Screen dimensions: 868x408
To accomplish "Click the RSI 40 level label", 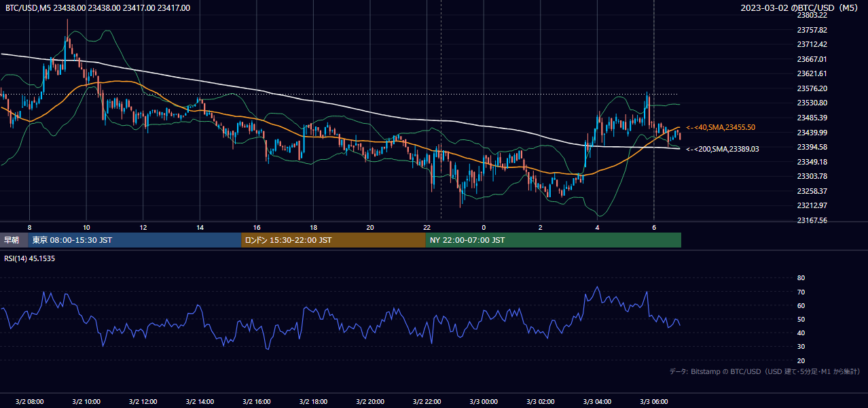I will 801,333.
